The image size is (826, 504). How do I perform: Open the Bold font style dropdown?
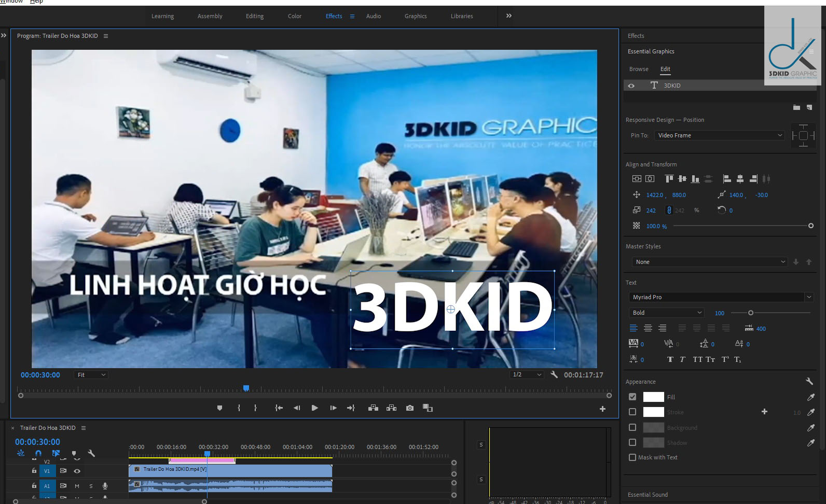(x=666, y=313)
